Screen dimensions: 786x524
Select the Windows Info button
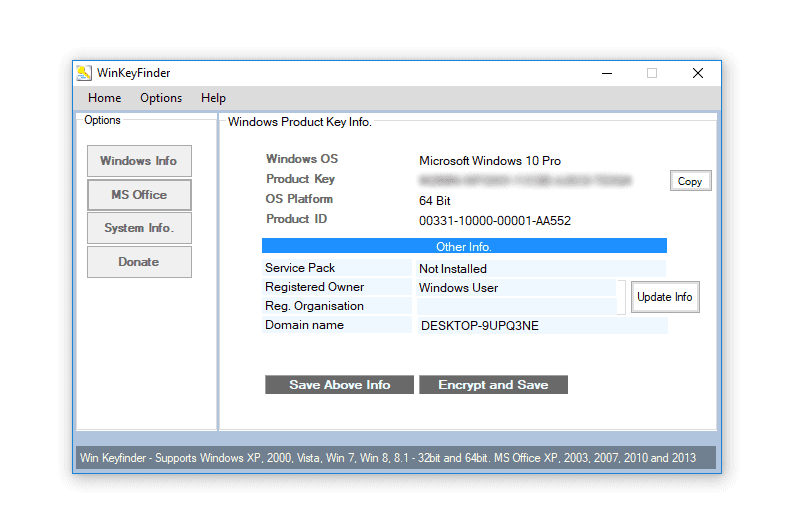pos(139,161)
